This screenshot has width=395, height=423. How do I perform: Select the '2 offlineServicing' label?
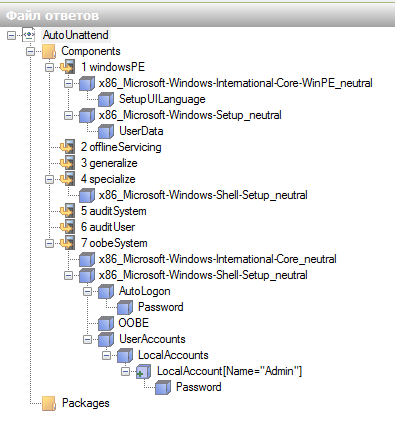[x=121, y=147]
